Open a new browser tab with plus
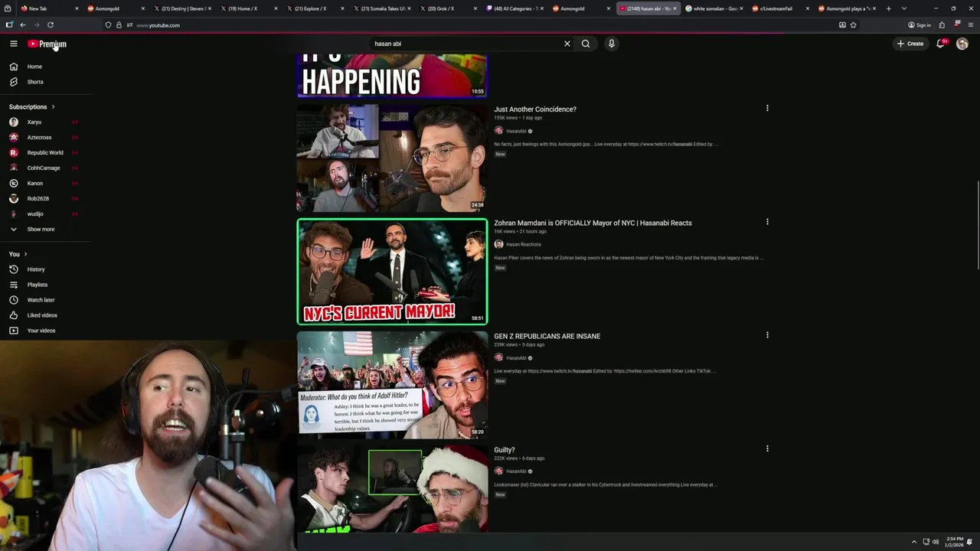Screen dimensions: 980x551 [x=888, y=8]
